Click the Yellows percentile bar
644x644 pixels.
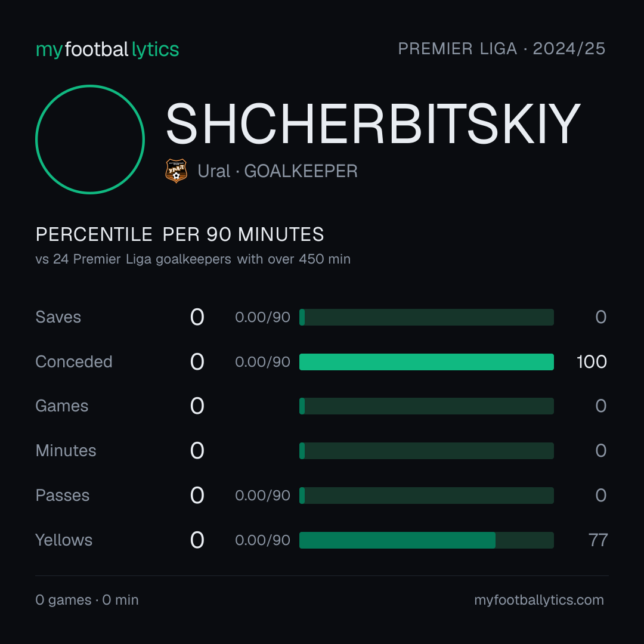426,540
